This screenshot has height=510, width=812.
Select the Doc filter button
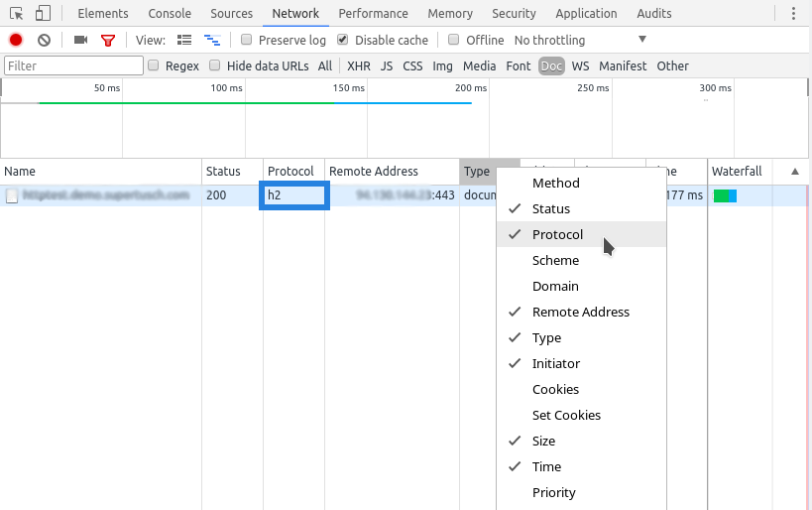pyautogui.click(x=551, y=65)
